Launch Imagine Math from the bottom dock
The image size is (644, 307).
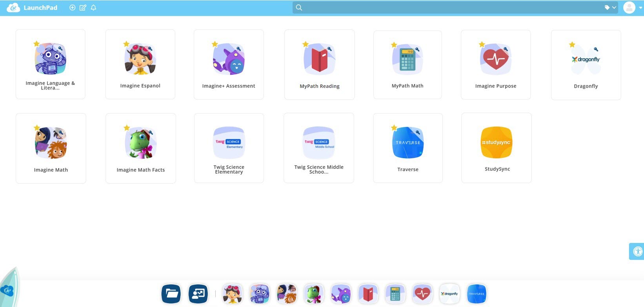[x=287, y=294]
